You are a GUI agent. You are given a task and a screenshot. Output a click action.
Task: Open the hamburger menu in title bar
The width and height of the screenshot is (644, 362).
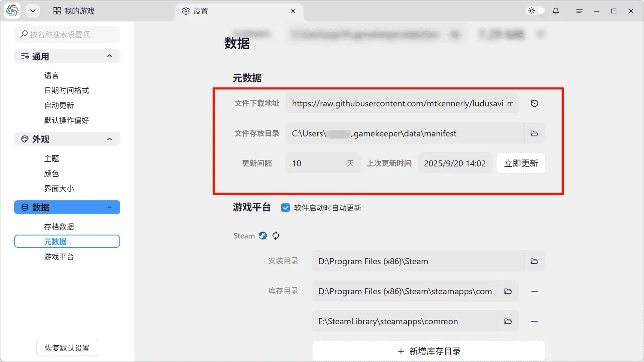click(579, 11)
